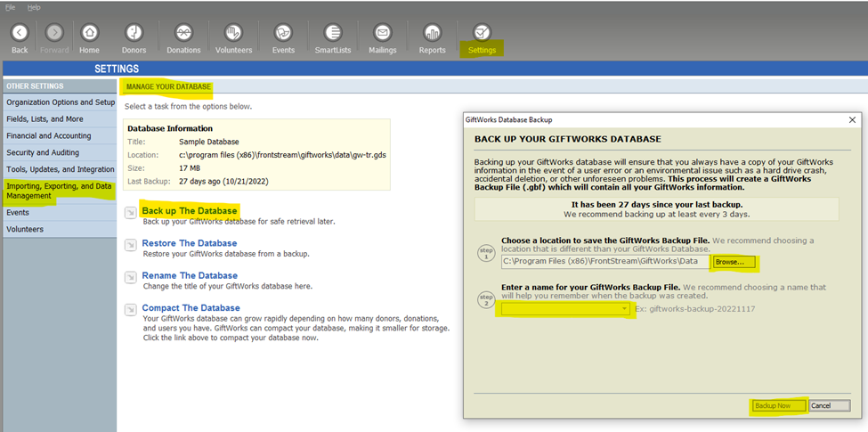
Task: Select Organization Options and Setup
Action: pyautogui.click(x=60, y=102)
